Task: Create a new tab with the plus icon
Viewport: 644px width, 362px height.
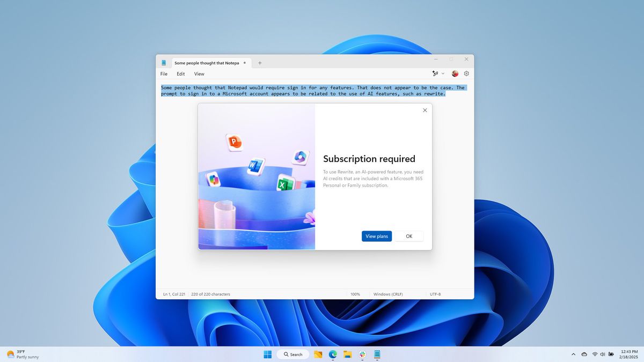Action: pos(260,63)
